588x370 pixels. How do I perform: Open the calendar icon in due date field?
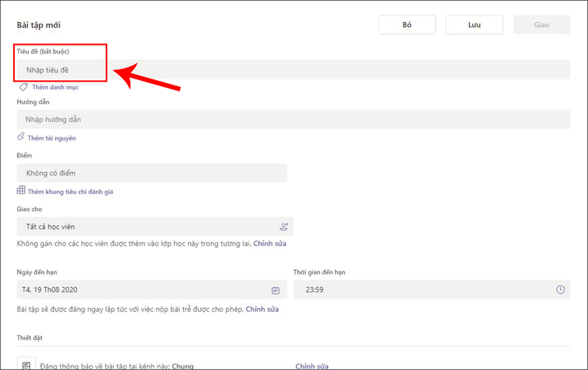276,290
